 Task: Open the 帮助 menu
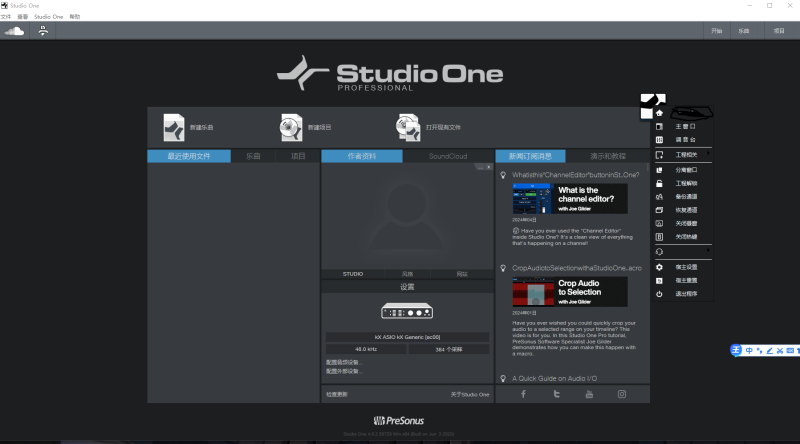pyautogui.click(x=75, y=17)
